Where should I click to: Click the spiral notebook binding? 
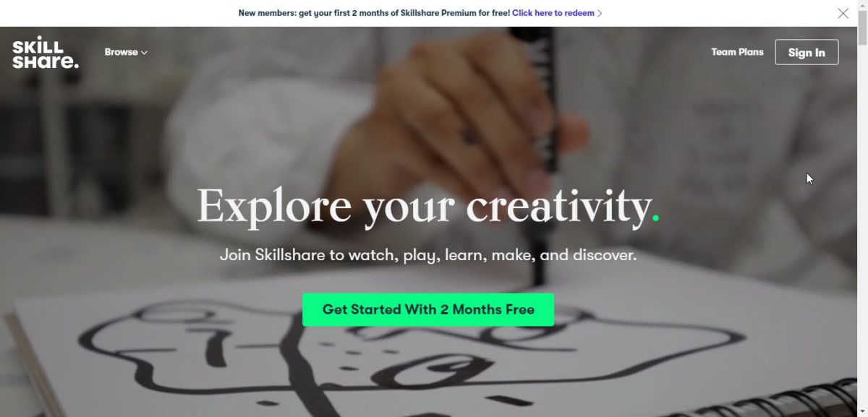coord(817,394)
